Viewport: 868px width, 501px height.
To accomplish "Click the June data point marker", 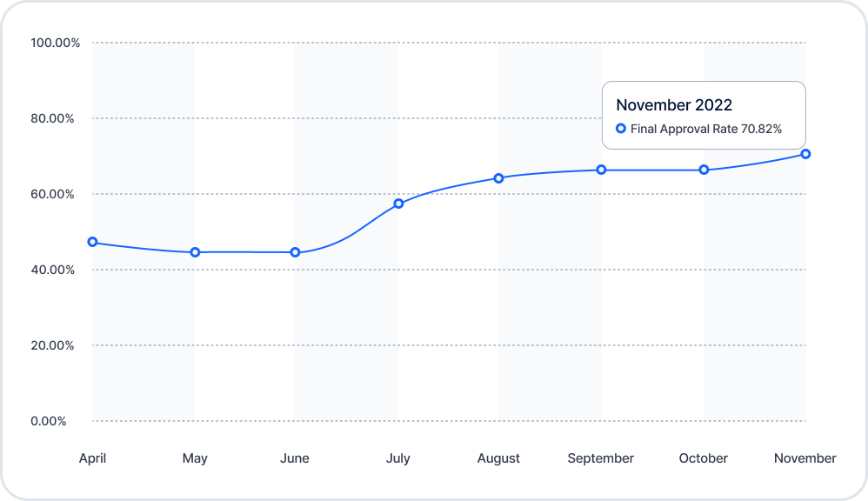I will pos(295,252).
